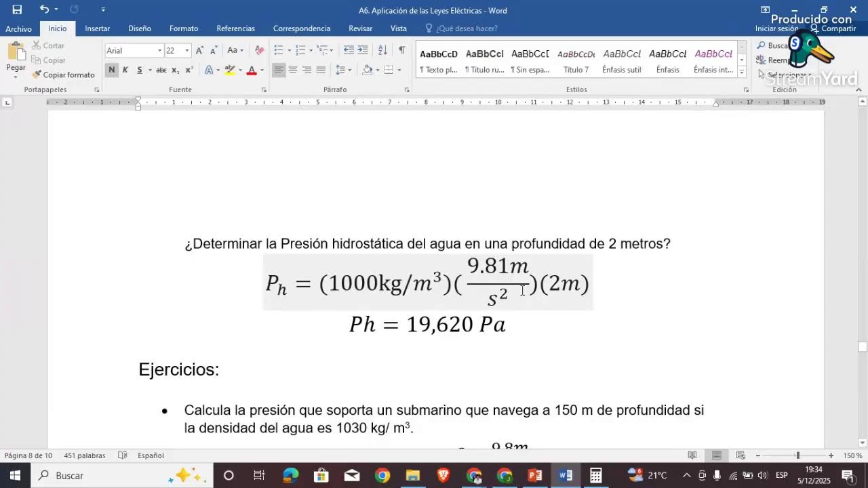Screen dimensions: 868x488
Task: Justify text alignment icon
Action: coord(321,70)
